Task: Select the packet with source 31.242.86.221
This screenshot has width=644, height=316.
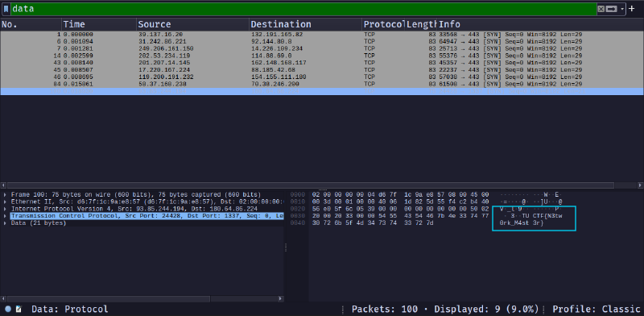Action: (322, 42)
